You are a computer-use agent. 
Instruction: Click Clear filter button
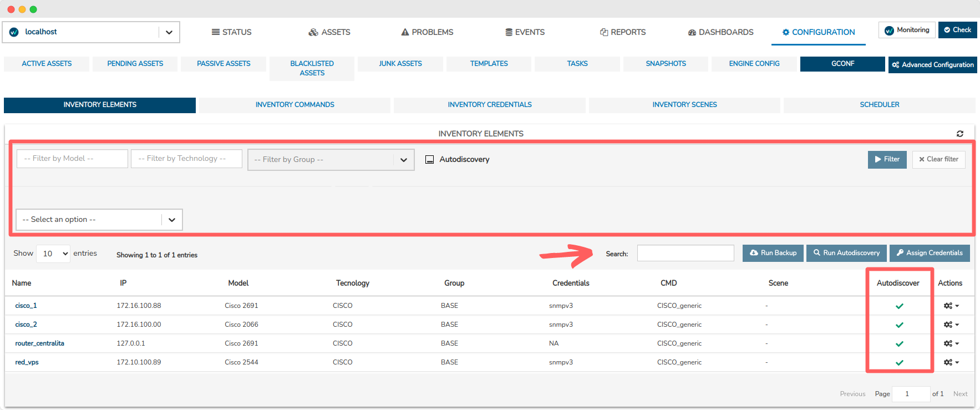(939, 159)
